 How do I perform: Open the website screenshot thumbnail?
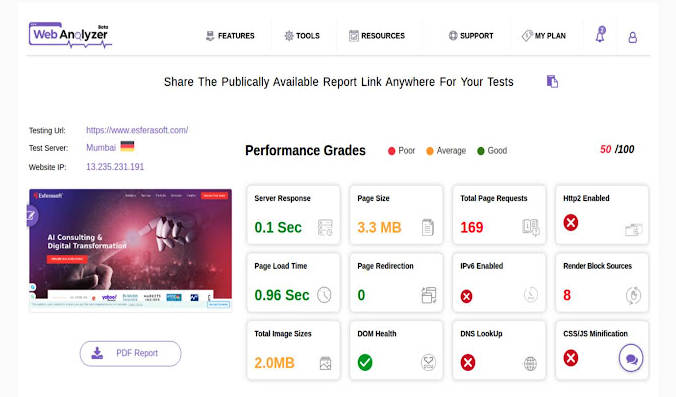point(131,250)
